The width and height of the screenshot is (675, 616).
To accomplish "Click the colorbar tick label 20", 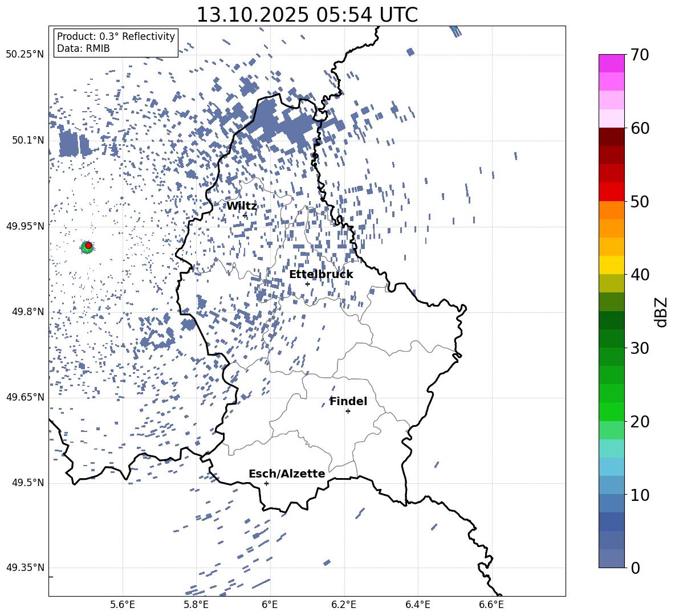I will coord(640,422).
